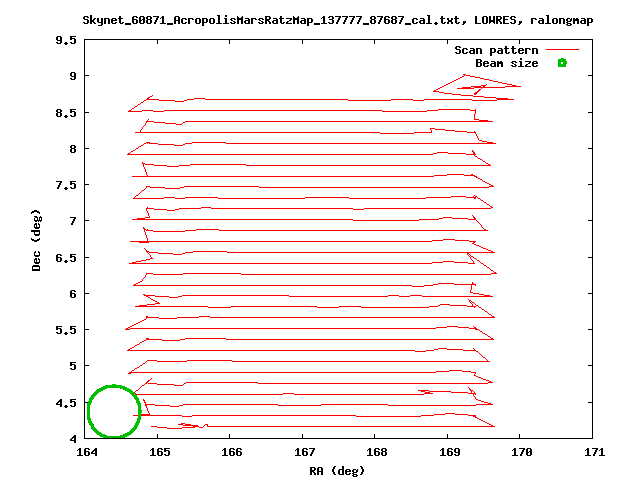Click the large green beam size circle

114,411
